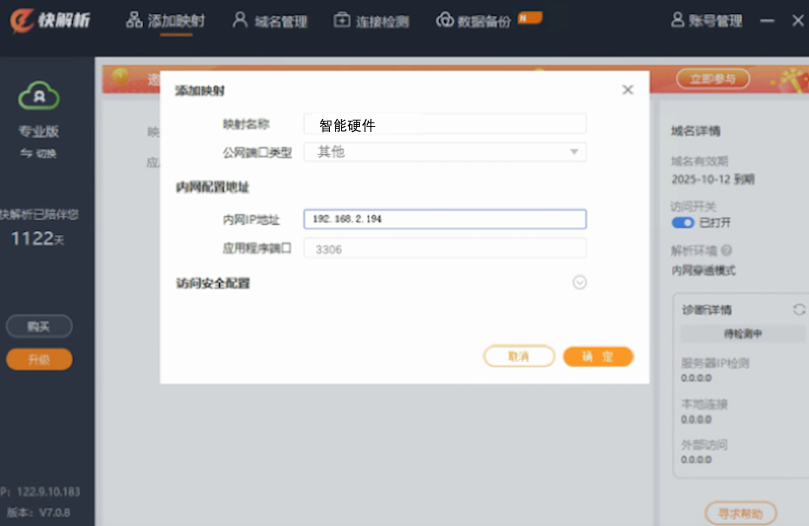The height and width of the screenshot is (526, 809).
Task: Click the 购买 button in sidebar
Action: tap(39, 326)
